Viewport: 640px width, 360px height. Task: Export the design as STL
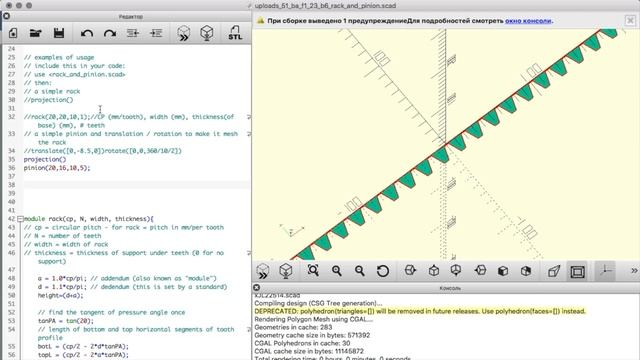[235, 33]
